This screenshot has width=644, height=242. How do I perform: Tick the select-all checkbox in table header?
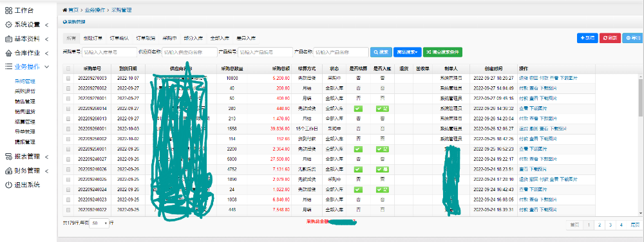pos(68,68)
